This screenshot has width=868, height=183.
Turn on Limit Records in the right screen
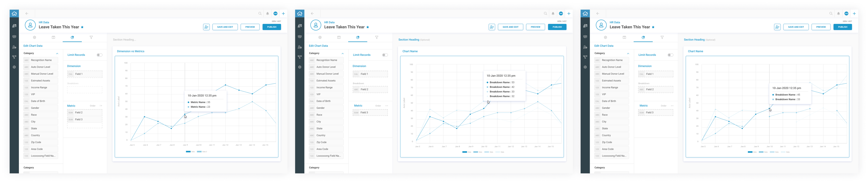(x=670, y=55)
